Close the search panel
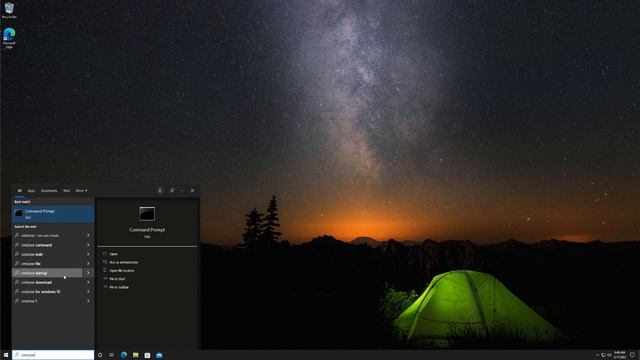This screenshot has height=360, width=640. 192,191
